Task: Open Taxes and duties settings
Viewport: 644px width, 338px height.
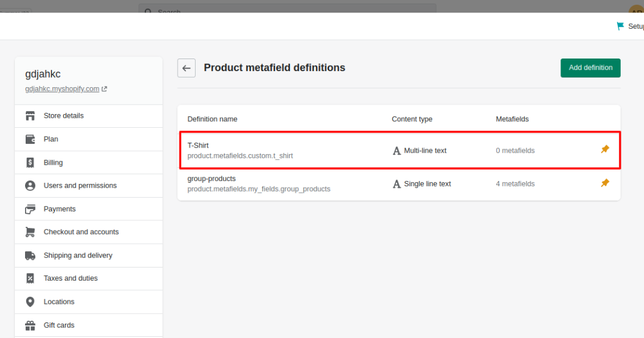Action: pyautogui.click(x=89, y=278)
